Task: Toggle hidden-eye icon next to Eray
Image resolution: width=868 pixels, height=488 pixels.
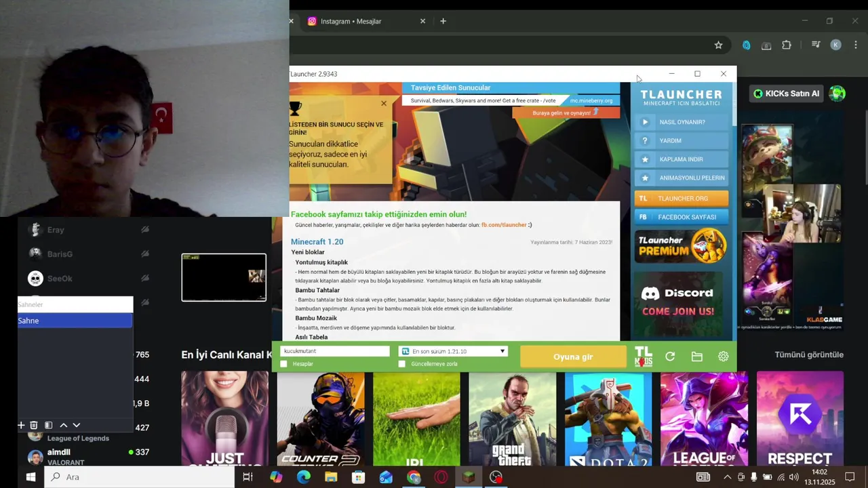Action: [145, 230]
